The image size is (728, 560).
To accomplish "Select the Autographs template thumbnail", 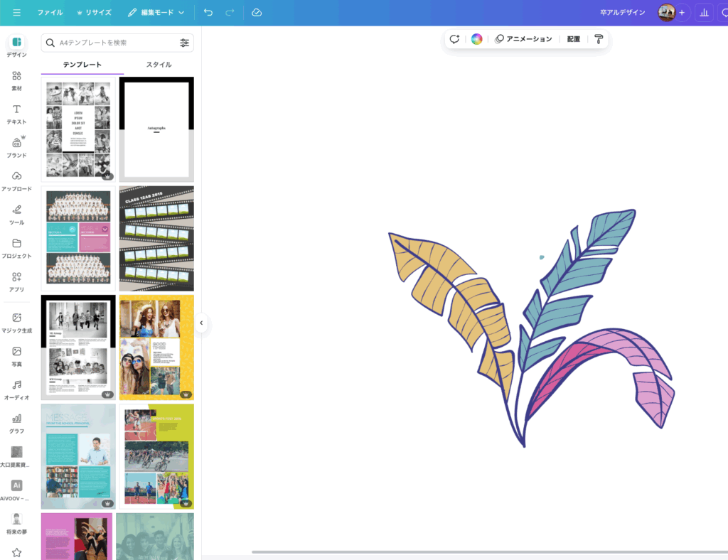I will pos(156,129).
